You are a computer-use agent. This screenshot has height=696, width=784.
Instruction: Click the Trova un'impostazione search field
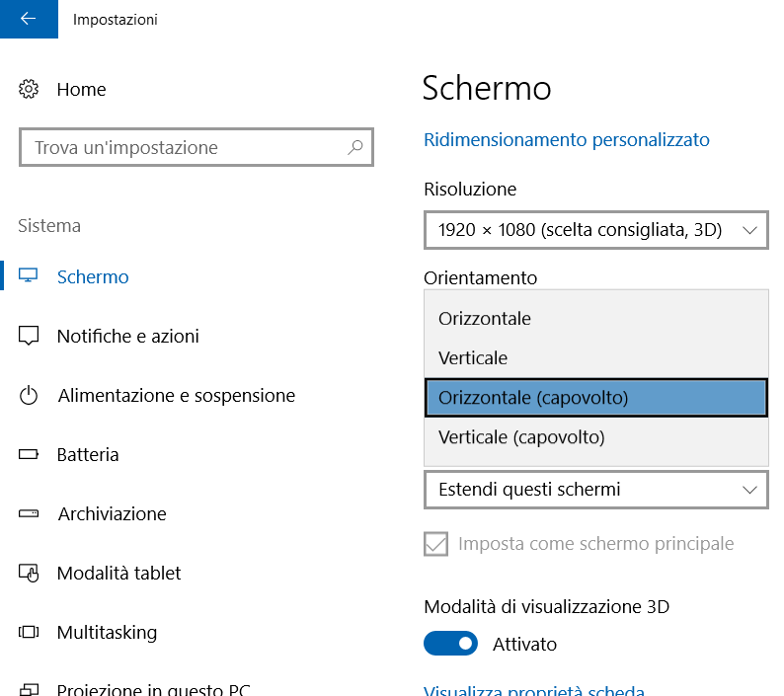[x=183, y=148]
